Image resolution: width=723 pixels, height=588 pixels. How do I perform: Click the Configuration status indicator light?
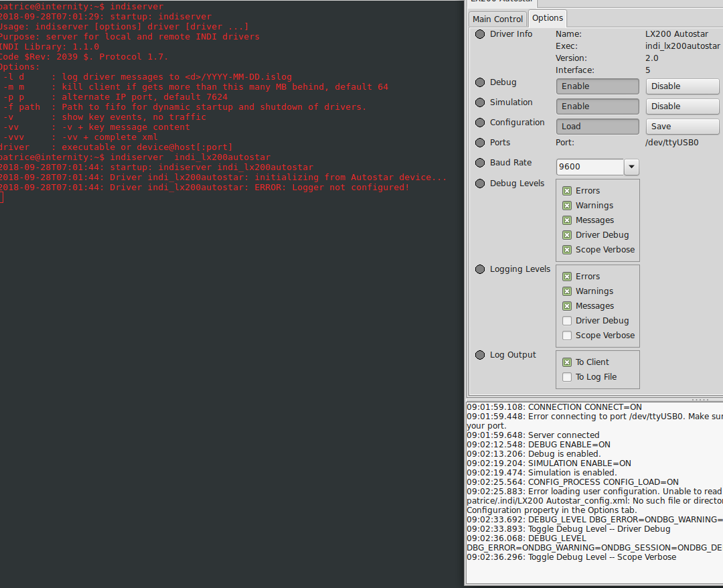[480, 123]
